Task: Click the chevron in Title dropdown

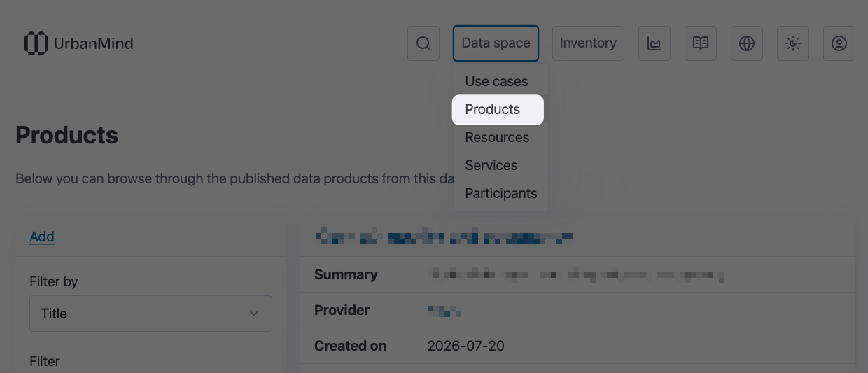Action: pyautogui.click(x=254, y=314)
